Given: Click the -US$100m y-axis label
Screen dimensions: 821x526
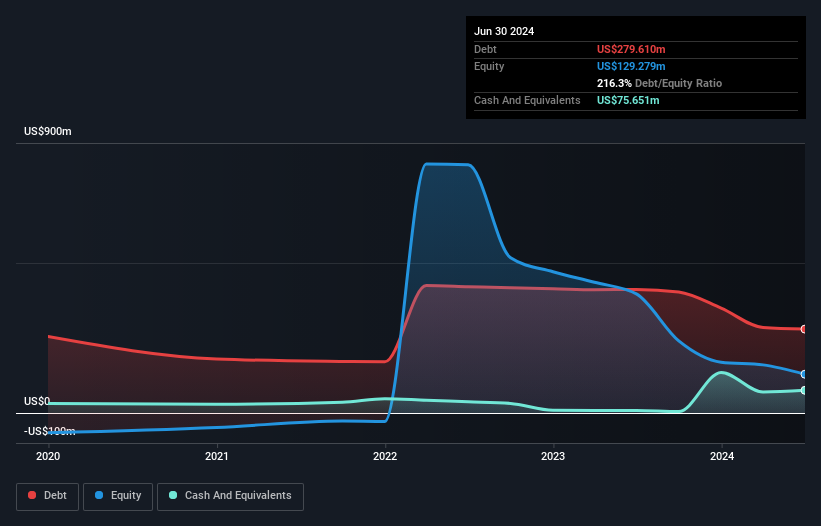Looking at the screenshot, I should 50,431.
